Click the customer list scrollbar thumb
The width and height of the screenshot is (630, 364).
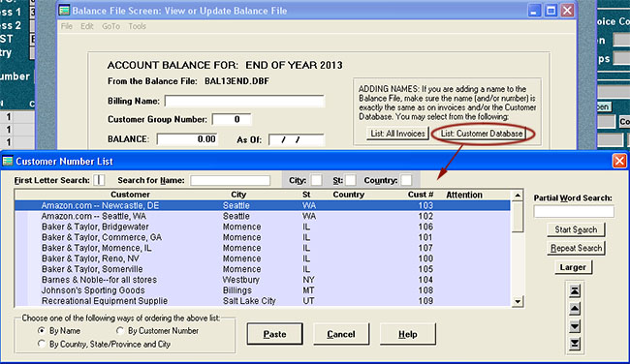[x=518, y=216]
